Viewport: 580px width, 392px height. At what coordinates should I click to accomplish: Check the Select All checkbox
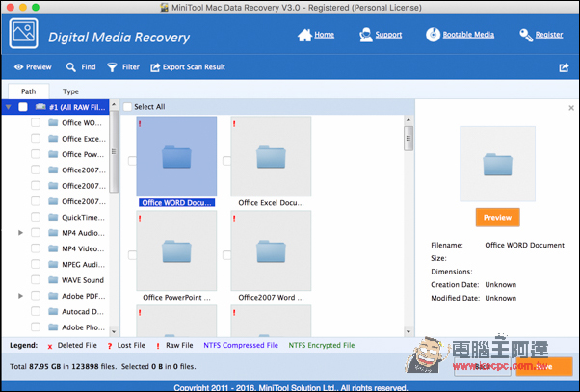coord(127,107)
